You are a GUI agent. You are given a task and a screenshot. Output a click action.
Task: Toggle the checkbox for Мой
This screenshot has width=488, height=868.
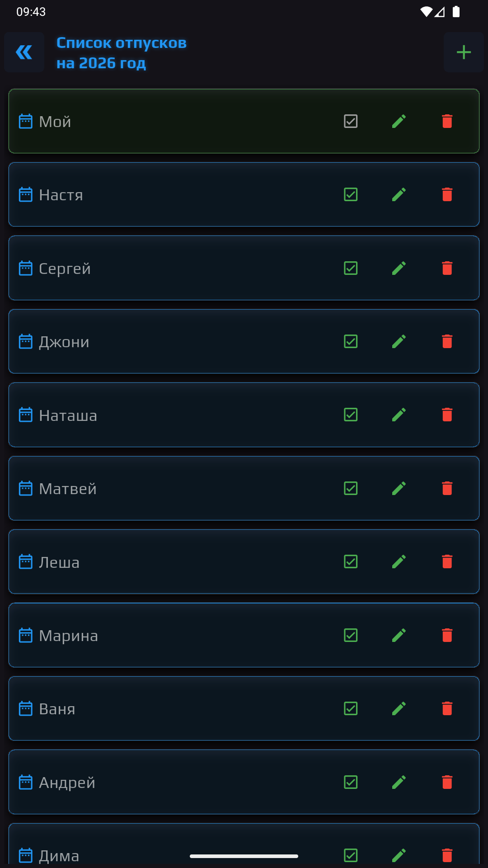coord(351,121)
